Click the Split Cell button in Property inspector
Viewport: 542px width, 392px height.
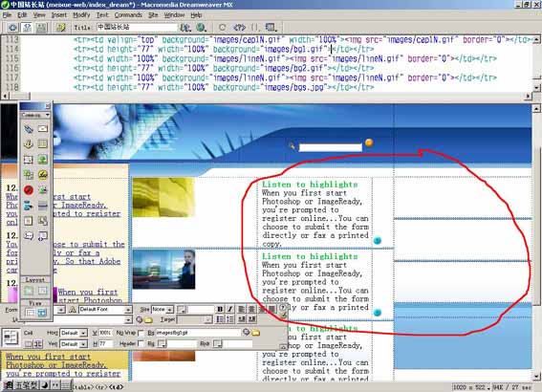(38, 344)
